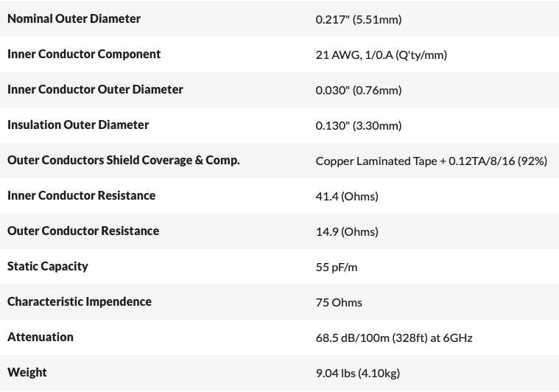Select the 9.04 lbs (4.10kg) weight value
The width and height of the screenshot is (559, 392).
358,373
